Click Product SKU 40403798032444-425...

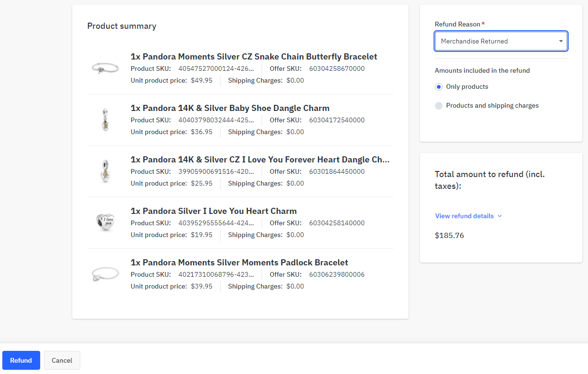[216, 120]
